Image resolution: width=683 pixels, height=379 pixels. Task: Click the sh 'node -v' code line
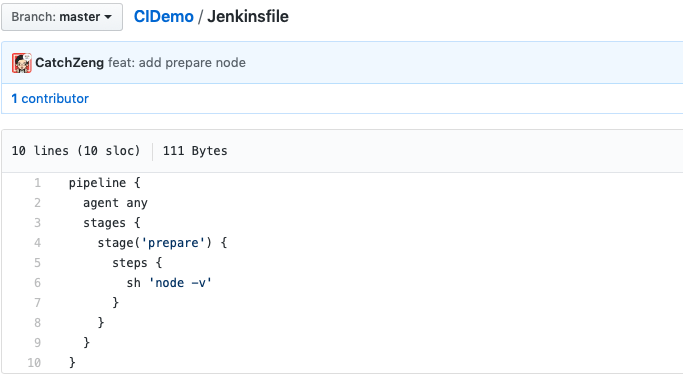[x=169, y=283]
